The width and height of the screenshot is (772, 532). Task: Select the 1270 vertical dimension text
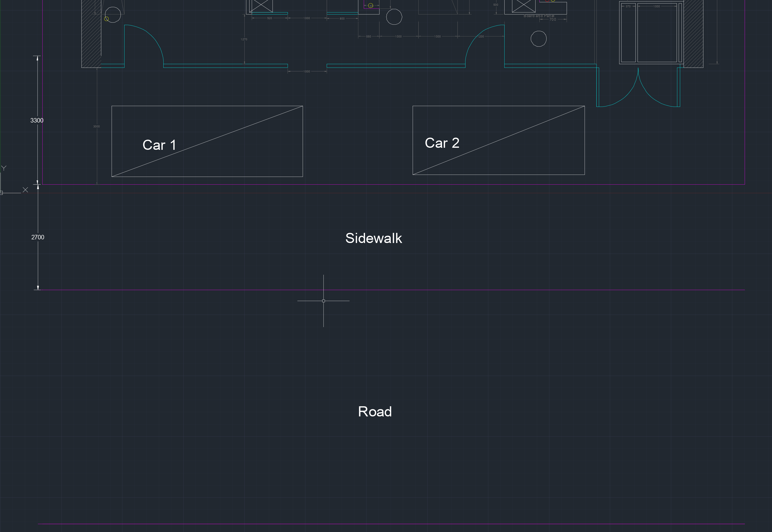click(244, 39)
